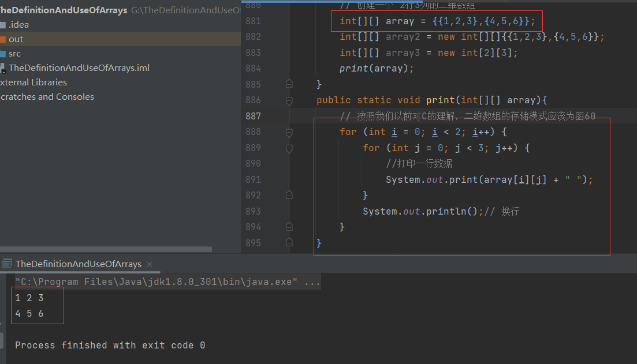637x364 pixels.
Task: Collapse fold marker at line 892
Action: (289, 195)
